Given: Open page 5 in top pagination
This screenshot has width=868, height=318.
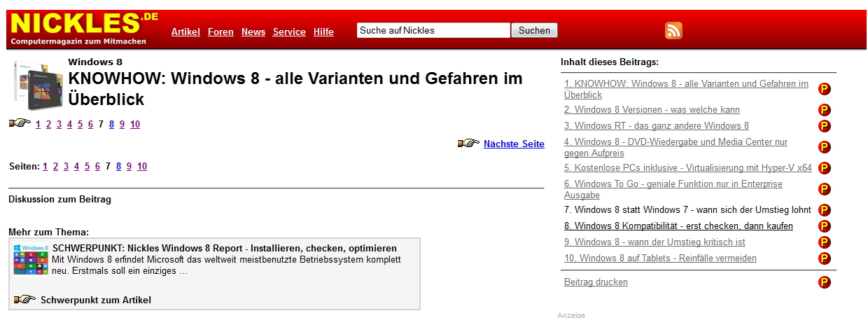Looking at the screenshot, I should (80, 124).
